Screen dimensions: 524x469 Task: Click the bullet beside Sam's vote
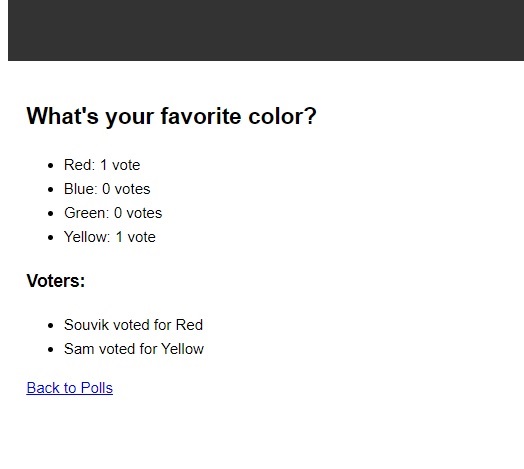(50, 350)
